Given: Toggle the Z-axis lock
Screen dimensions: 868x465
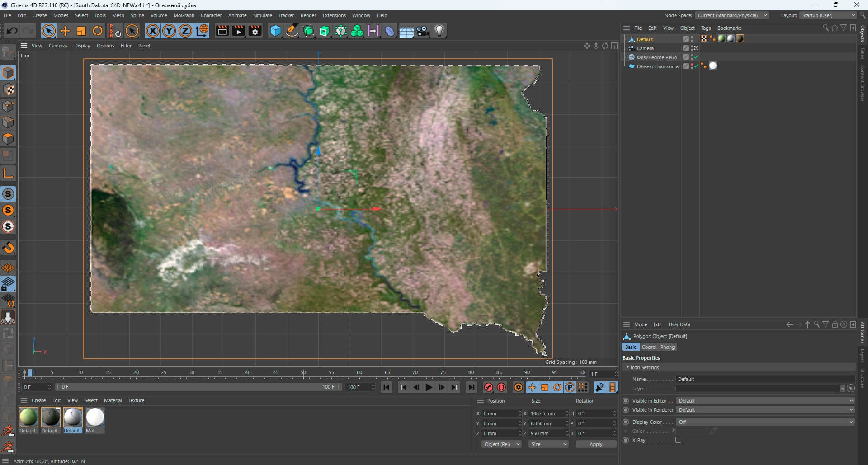Looking at the screenshot, I should point(185,31).
